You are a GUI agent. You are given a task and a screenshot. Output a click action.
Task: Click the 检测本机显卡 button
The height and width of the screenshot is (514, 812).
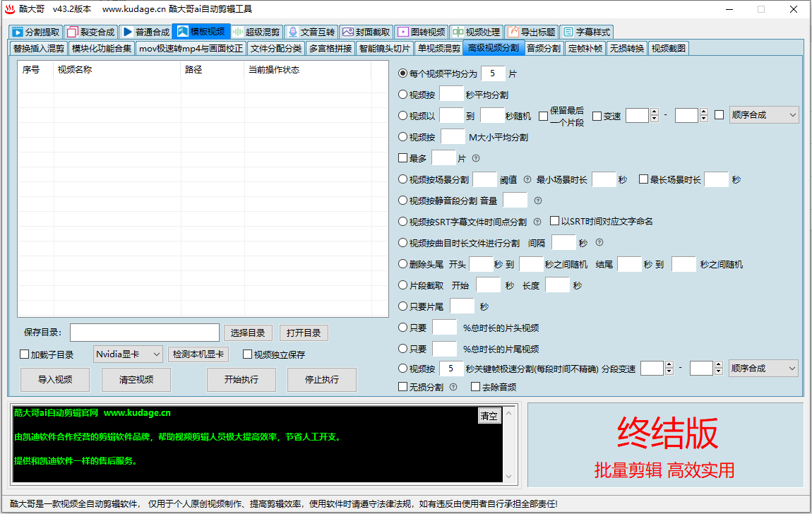point(198,354)
